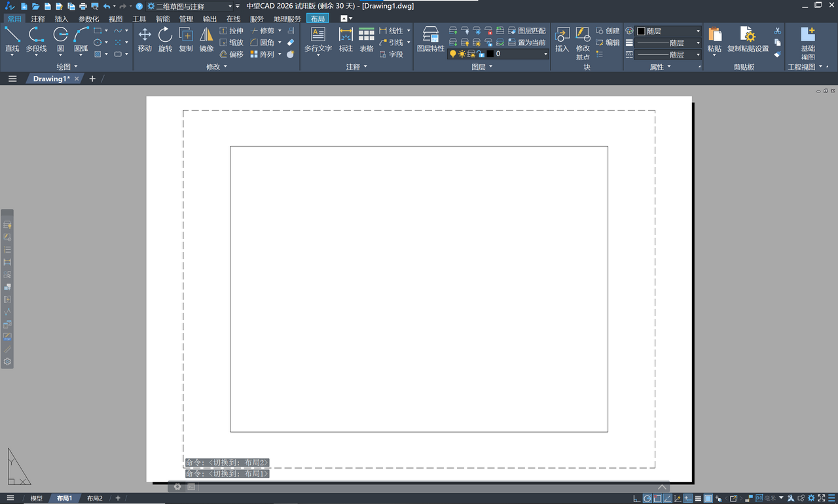Open 图层特性 layer properties manager
The width and height of the screenshot is (838, 504).
coord(430,39)
